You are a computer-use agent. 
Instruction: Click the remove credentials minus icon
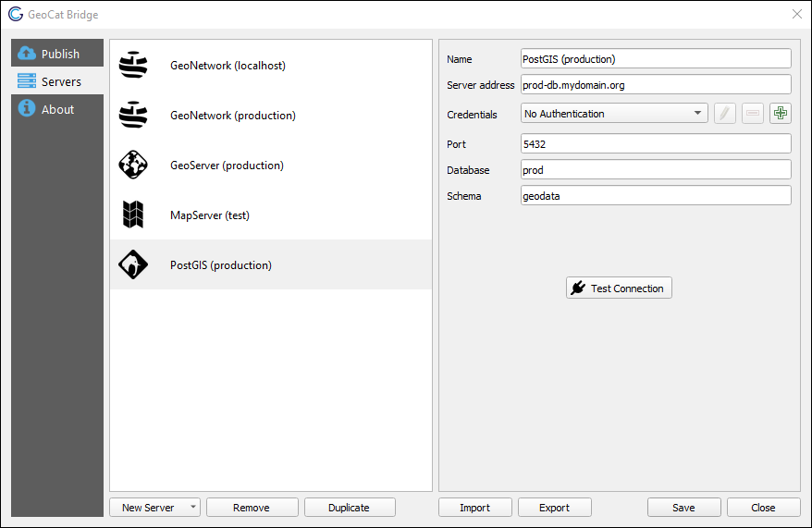(753, 114)
